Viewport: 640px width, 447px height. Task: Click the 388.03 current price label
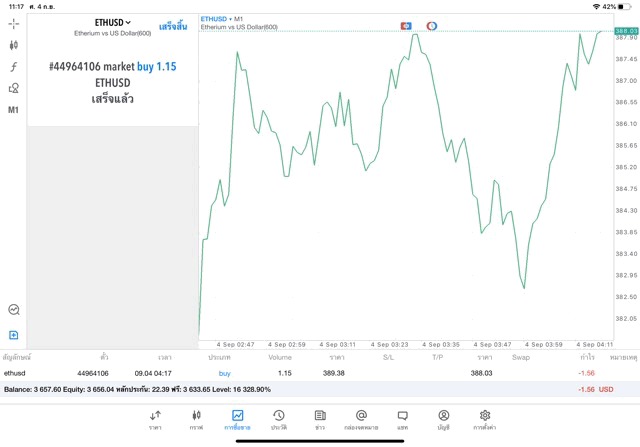click(x=627, y=32)
